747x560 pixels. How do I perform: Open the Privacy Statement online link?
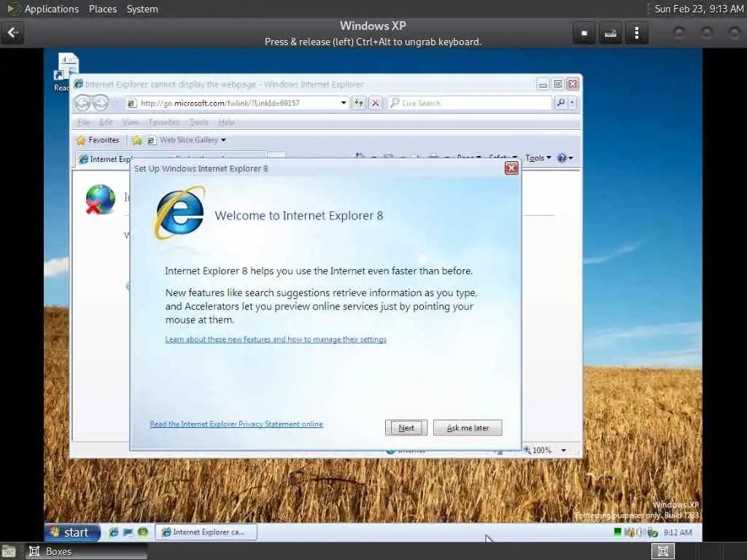pos(236,424)
